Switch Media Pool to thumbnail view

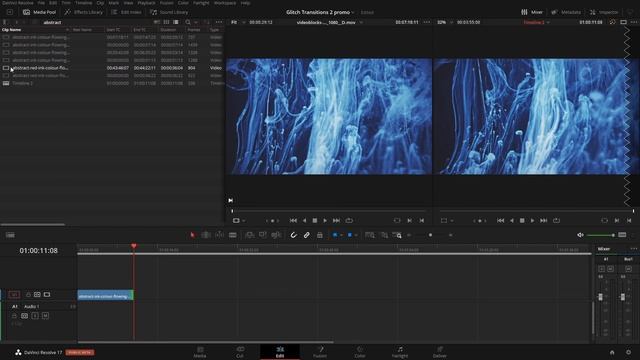pyautogui.click(x=166, y=22)
